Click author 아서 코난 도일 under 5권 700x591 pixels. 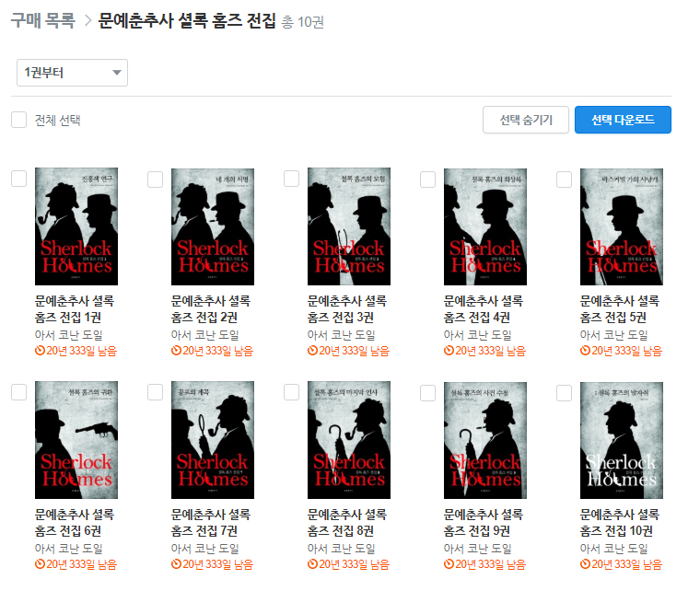point(613,334)
